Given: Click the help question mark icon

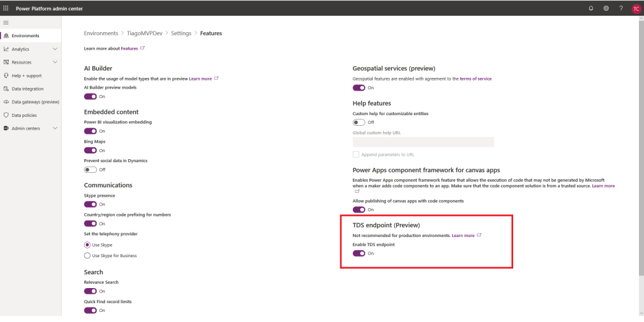Looking at the screenshot, I should (621, 8).
